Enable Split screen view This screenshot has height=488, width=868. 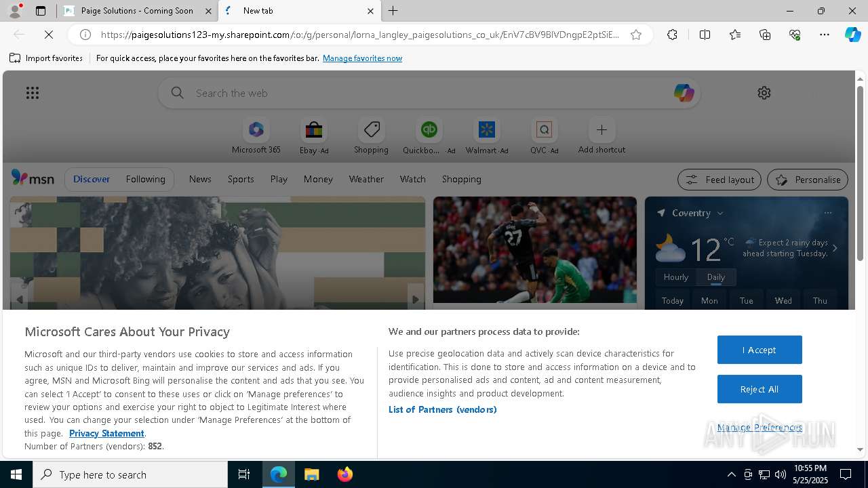[x=705, y=35]
